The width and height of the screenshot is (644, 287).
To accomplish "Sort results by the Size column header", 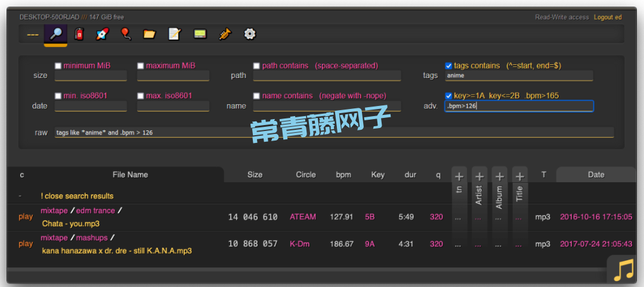I will click(x=255, y=175).
